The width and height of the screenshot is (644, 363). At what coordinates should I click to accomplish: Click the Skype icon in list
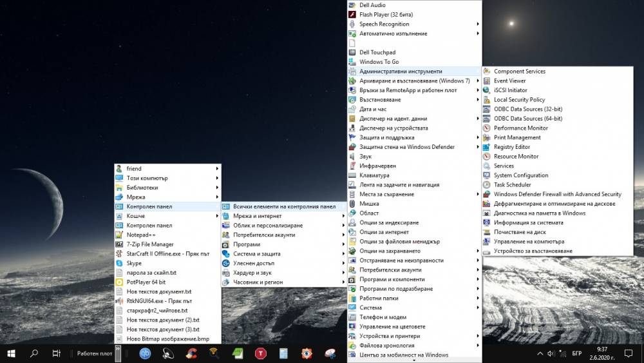pyautogui.click(x=119, y=263)
